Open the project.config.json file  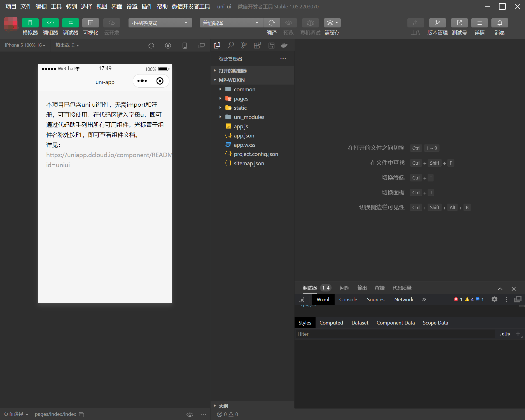click(252, 154)
